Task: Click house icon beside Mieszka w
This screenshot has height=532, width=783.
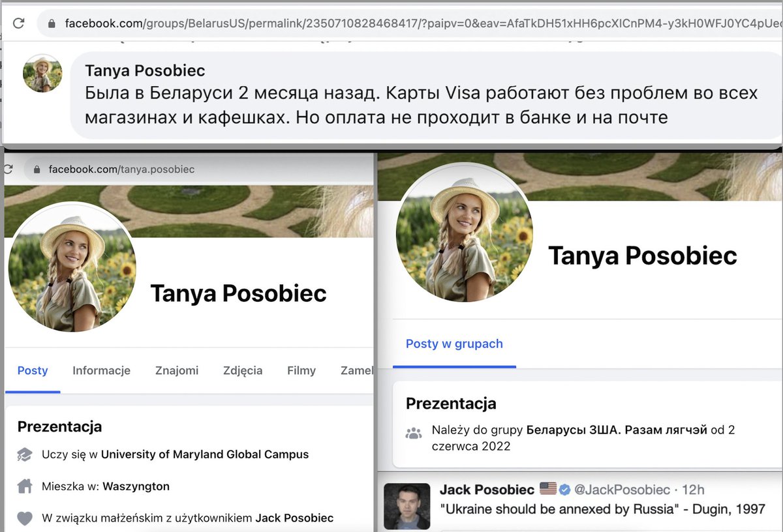Action: click(x=25, y=486)
